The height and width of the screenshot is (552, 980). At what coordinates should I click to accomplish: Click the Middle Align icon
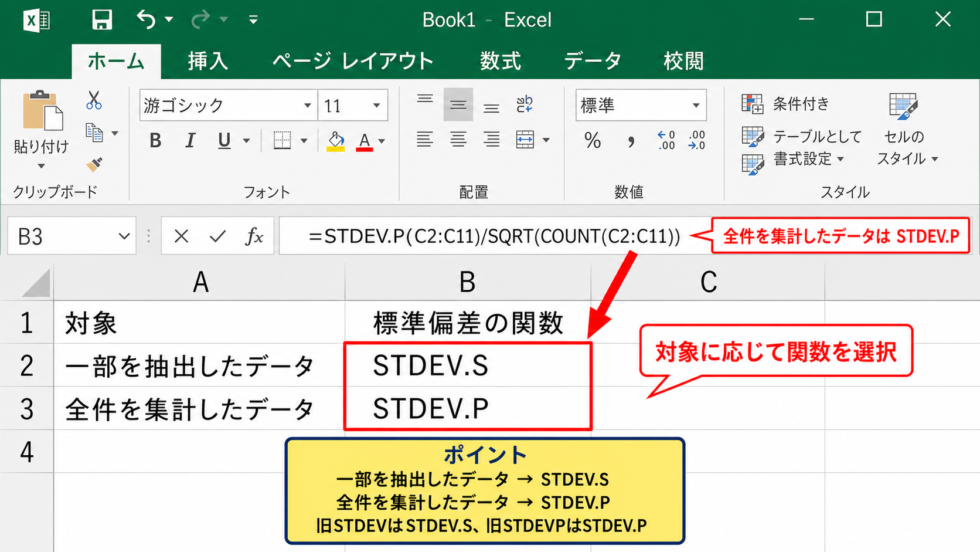point(458,105)
